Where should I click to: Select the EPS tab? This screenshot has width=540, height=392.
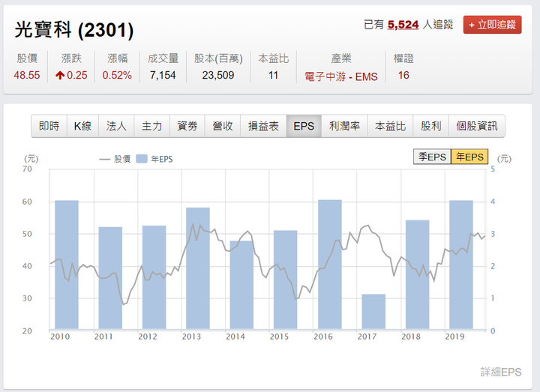[x=304, y=126]
